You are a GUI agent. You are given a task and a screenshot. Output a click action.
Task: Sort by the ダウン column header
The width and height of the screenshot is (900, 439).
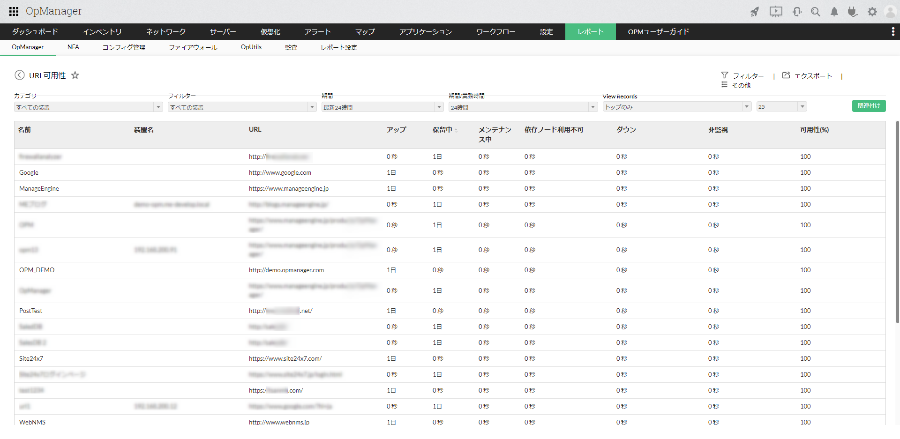[626, 130]
